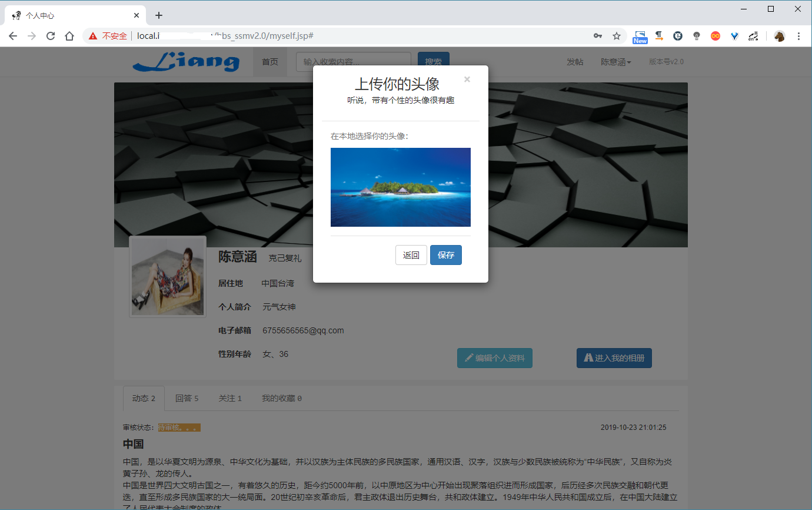Close the avatar upload dialog with X
The image size is (812, 510).
(467, 80)
